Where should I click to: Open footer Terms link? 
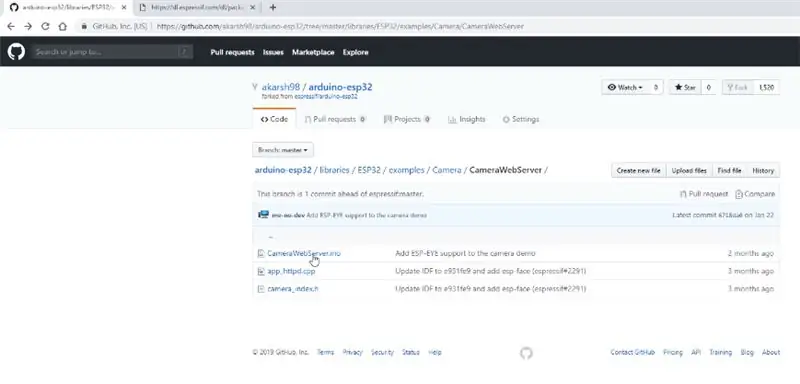pos(326,352)
